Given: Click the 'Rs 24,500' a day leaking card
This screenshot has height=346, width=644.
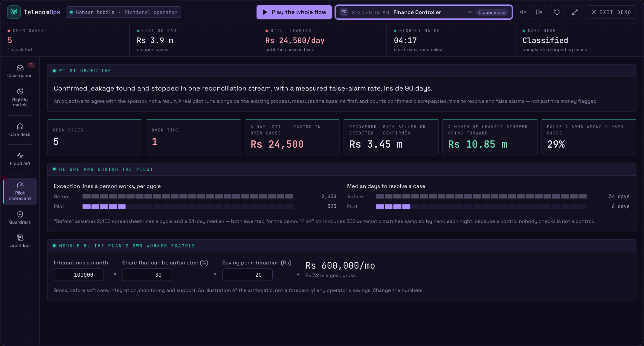Looking at the screenshot, I should 292,137.
